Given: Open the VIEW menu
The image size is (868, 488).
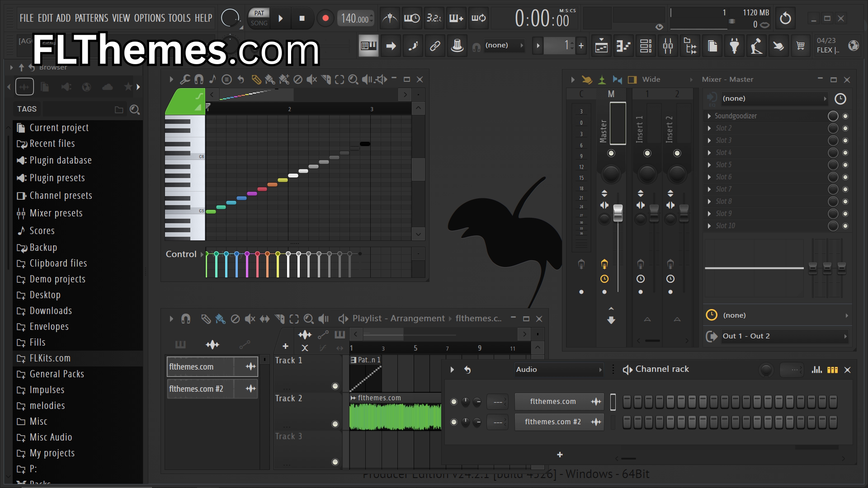Looking at the screenshot, I should 121,18.
